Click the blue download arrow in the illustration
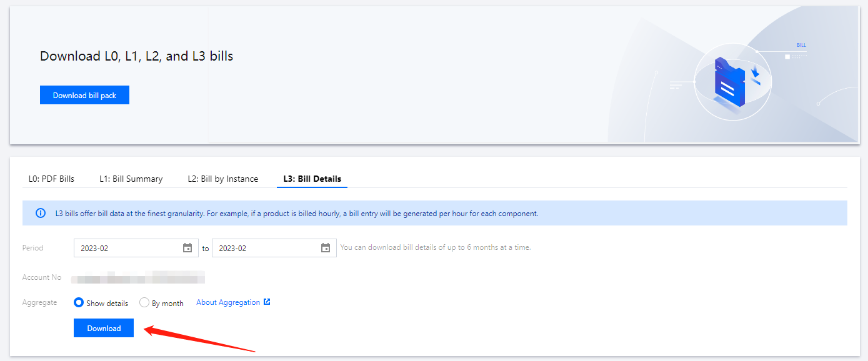This screenshot has width=868, height=361. pyautogui.click(x=756, y=74)
